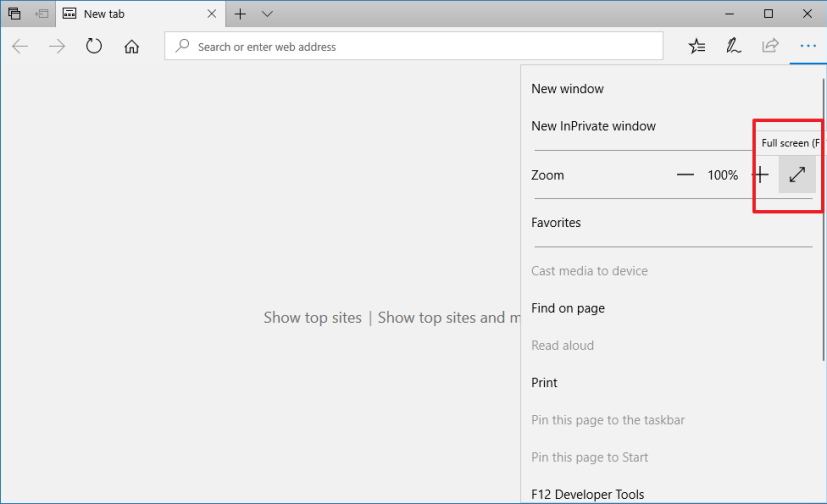Set these tabs aside icon

pos(42,14)
